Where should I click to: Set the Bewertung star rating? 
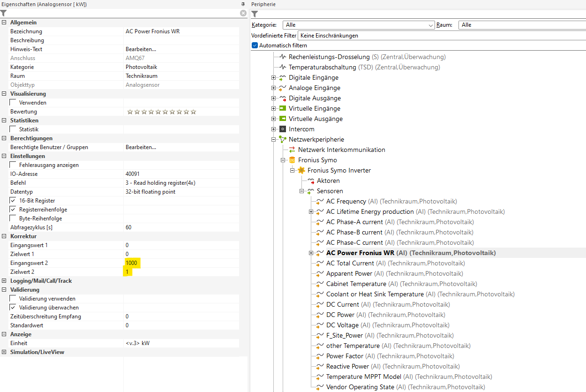[x=162, y=112]
